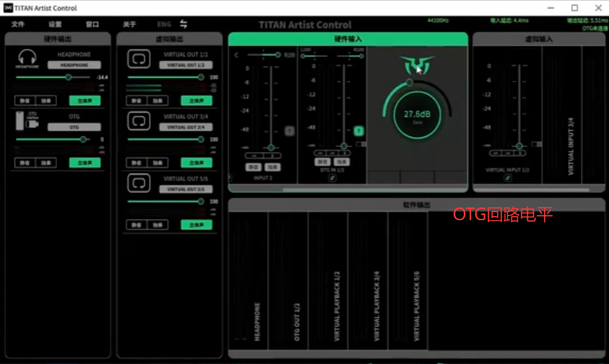Enable the green T button on OTG IN 1/2
Image resolution: width=609 pixels, height=364 pixels.
[359, 131]
